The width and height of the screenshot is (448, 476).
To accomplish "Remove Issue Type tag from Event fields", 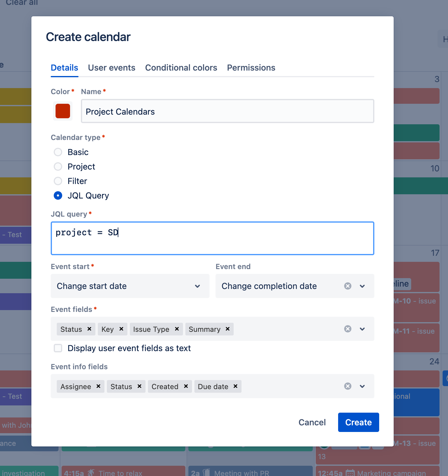I will pos(177,329).
